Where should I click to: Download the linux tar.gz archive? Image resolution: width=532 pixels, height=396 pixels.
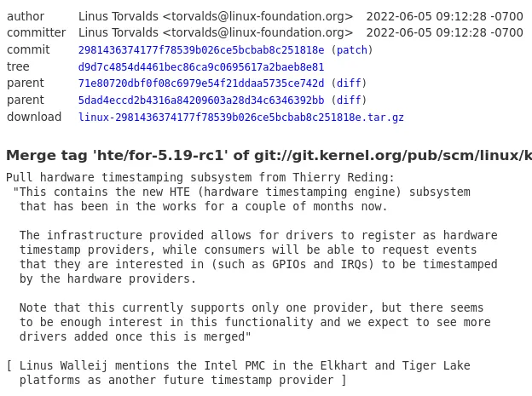coord(241,118)
